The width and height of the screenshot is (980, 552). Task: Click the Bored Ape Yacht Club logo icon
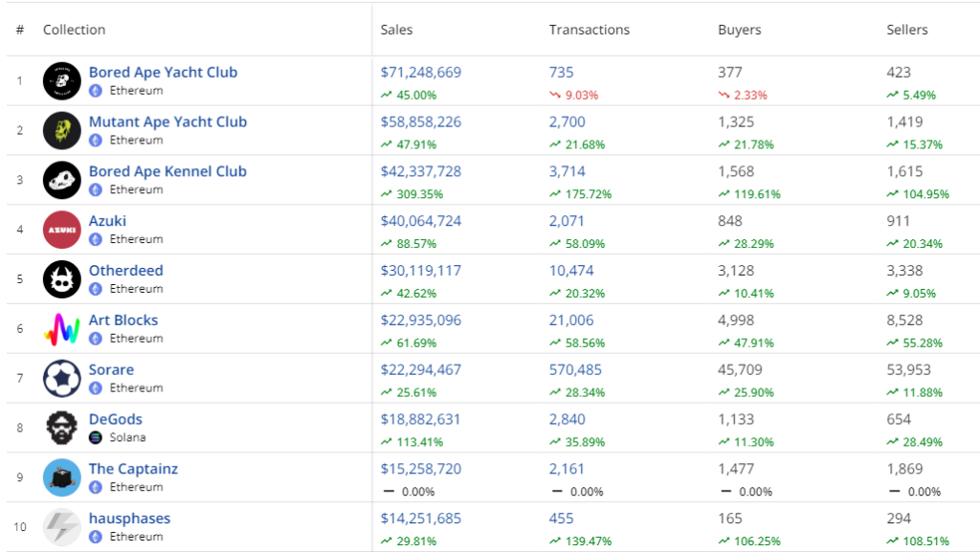[x=62, y=80]
